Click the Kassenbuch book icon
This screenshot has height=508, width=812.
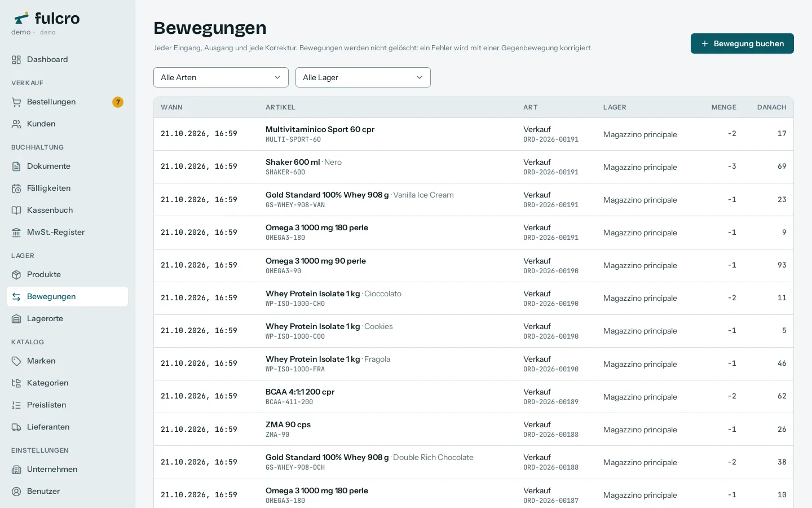(16, 211)
